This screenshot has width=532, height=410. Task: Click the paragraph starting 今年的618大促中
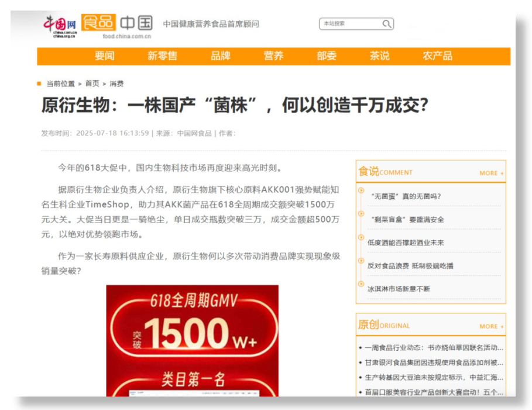coord(170,168)
